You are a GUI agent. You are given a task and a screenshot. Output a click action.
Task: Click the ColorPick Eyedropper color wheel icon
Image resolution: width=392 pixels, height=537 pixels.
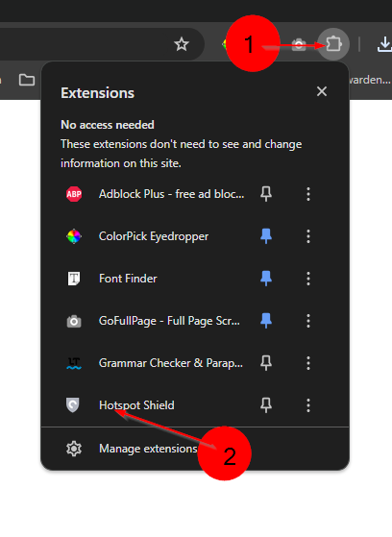[x=74, y=236]
